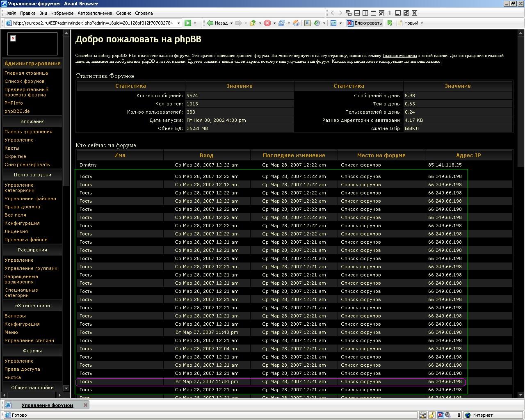Expand the Назад history dropdown arrow
The height and width of the screenshot is (420, 525).
click(231, 23)
